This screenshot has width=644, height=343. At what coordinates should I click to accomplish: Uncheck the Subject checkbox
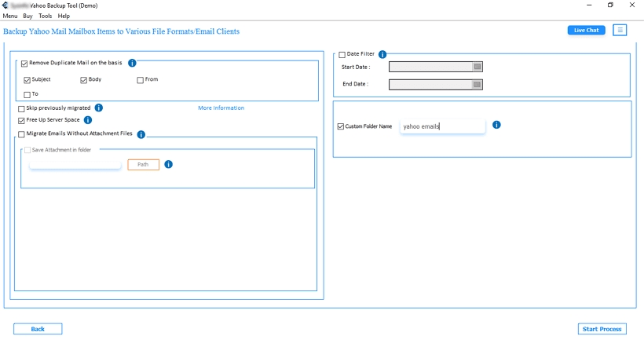[x=27, y=79]
